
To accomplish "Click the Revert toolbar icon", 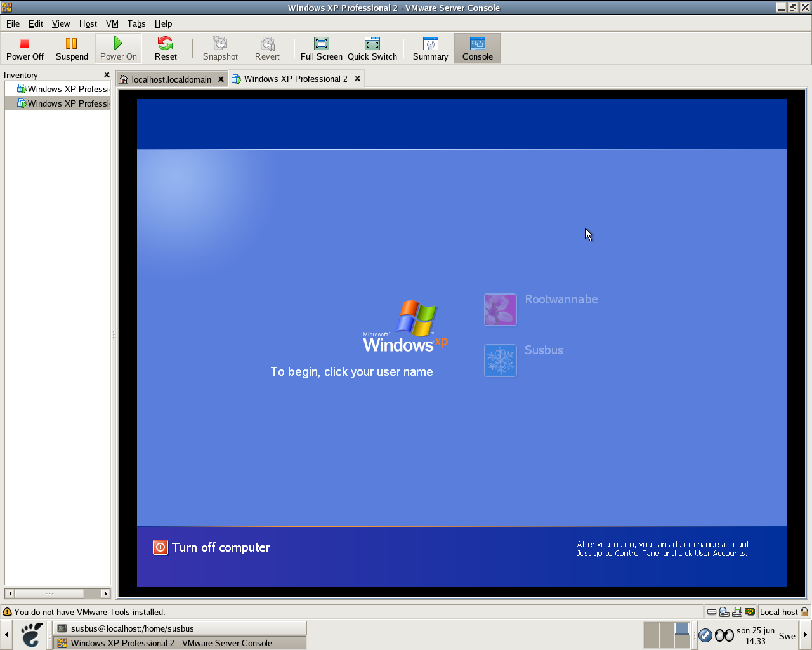I will (x=268, y=43).
